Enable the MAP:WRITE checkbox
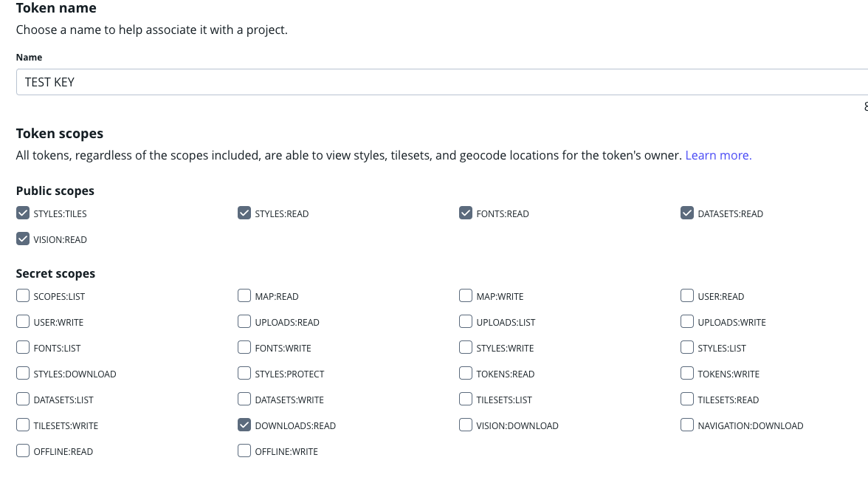The width and height of the screenshot is (868, 483). click(466, 295)
